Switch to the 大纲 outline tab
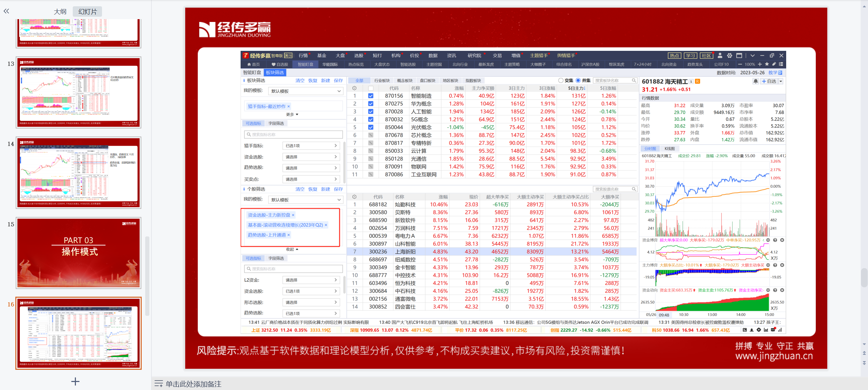Image resolution: width=868 pixels, height=390 pixels. tap(60, 11)
